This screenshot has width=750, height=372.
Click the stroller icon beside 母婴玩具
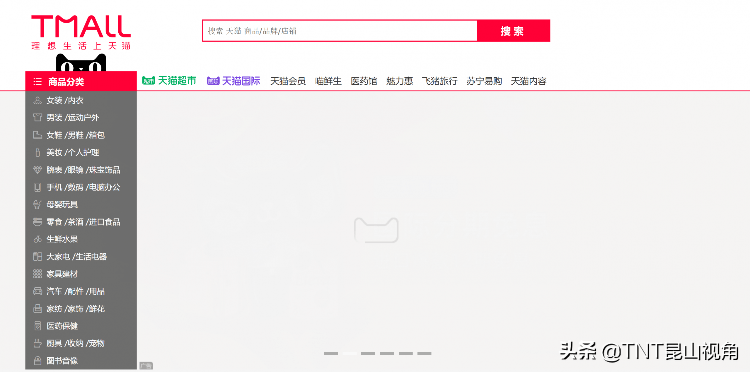pyautogui.click(x=37, y=205)
